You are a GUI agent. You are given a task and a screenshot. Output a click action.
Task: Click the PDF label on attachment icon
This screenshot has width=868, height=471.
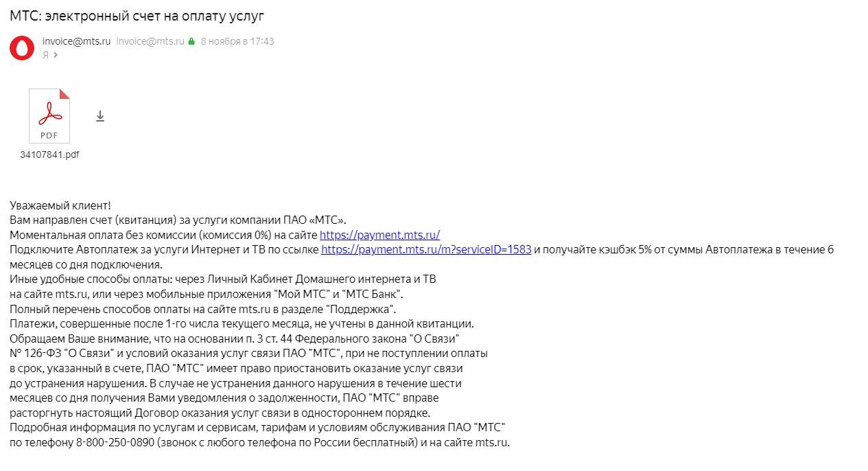(x=49, y=135)
